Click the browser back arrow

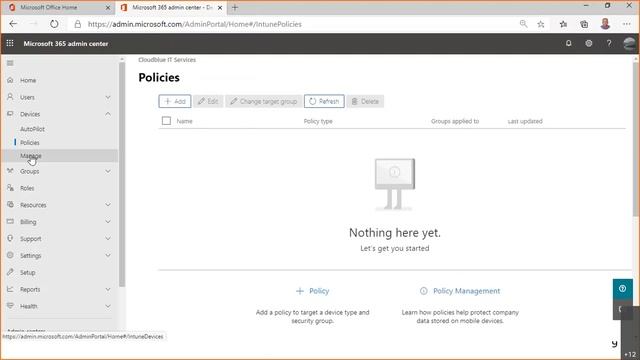13,24
